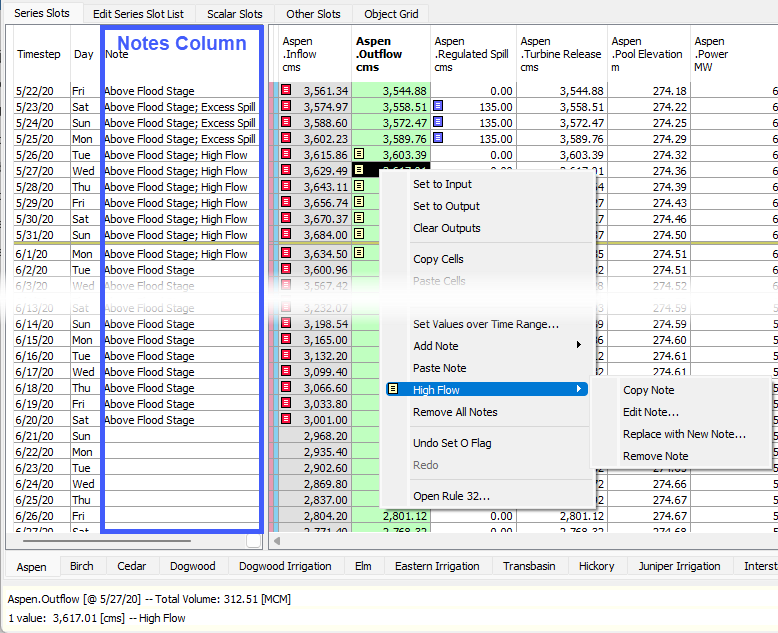Image resolution: width=778 pixels, height=633 pixels.
Task: Choose Set to Input from context menu
Action: (442, 184)
